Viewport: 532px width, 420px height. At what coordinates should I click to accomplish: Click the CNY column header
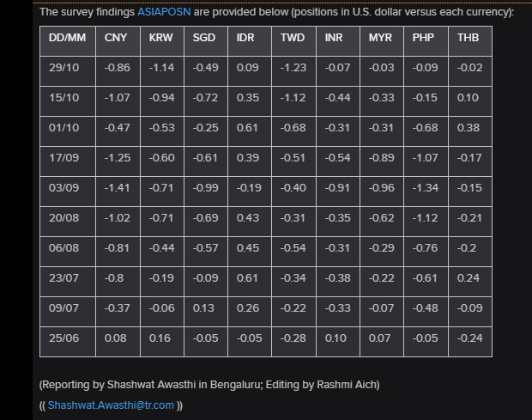pyautogui.click(x=117, y=39)
